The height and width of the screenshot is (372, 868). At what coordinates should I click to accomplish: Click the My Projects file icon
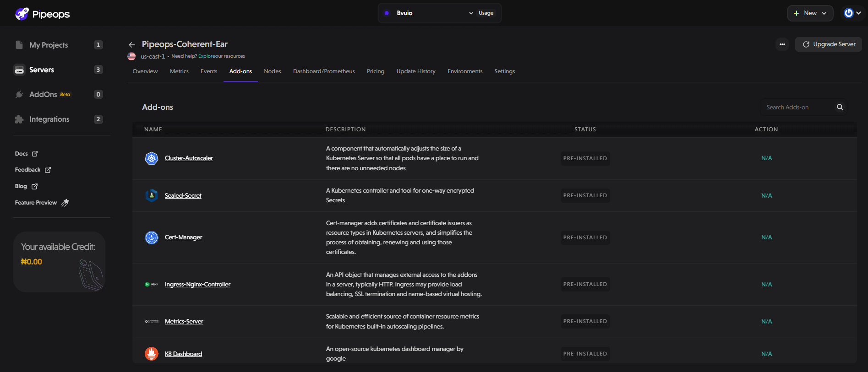(x=19, y=45)
